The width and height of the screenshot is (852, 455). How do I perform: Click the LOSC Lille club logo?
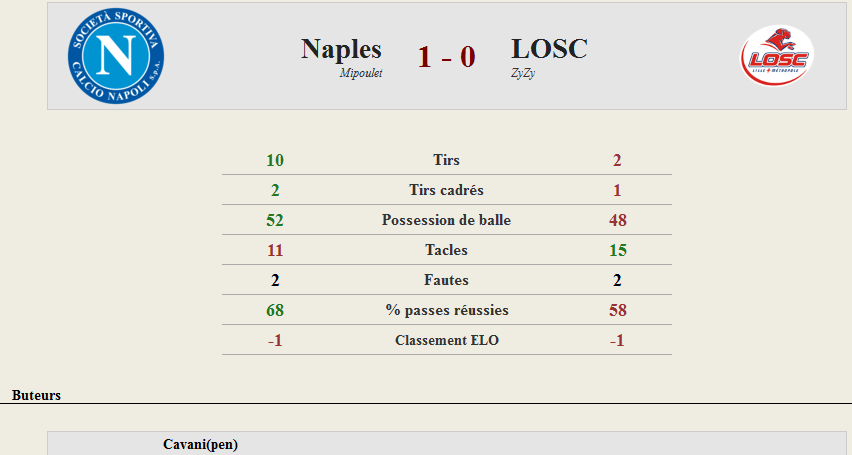coord(777,56)
